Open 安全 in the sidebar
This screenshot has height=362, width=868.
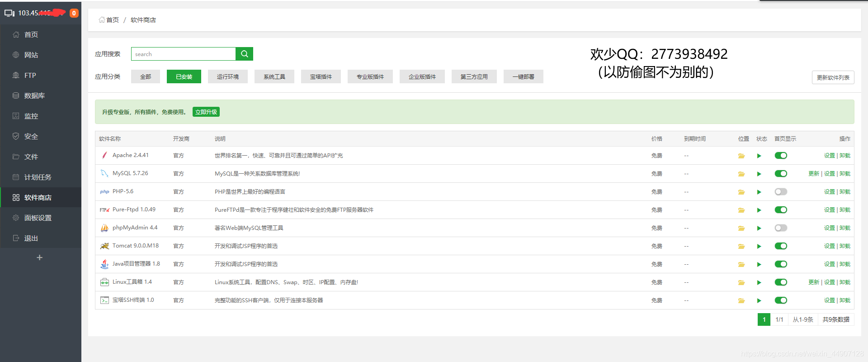pos(41,136)
